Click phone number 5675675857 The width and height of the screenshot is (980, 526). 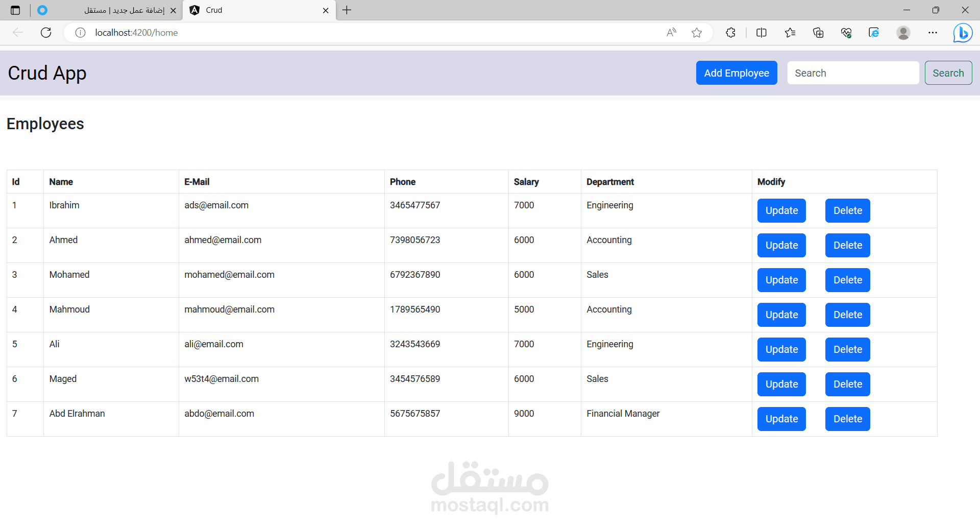pyautogui.click(x=415, y=414)
